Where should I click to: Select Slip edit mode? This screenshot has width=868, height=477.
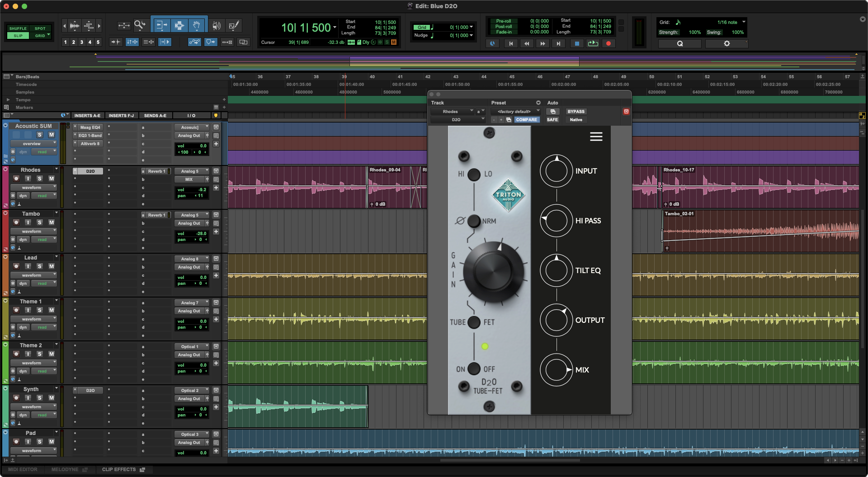pos(18,36)
